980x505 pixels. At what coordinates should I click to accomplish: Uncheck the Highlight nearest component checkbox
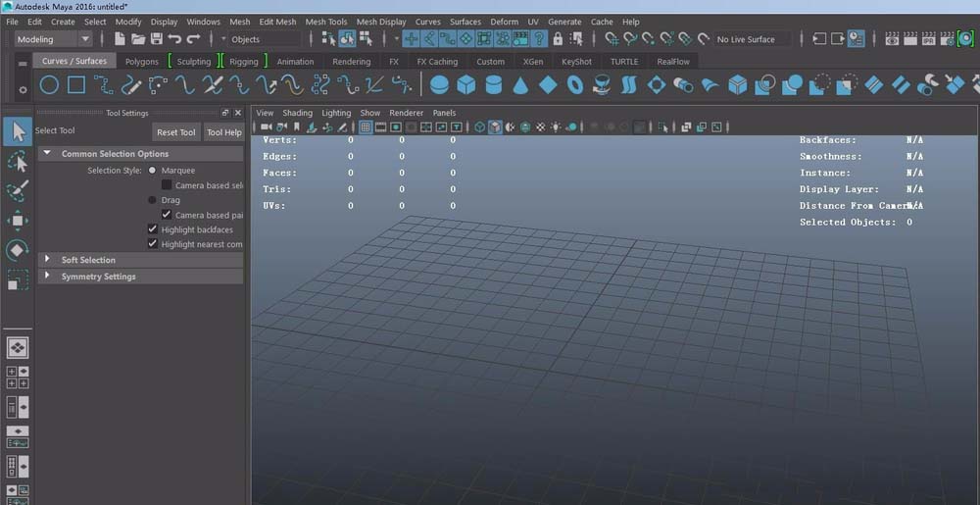(153, 244)
